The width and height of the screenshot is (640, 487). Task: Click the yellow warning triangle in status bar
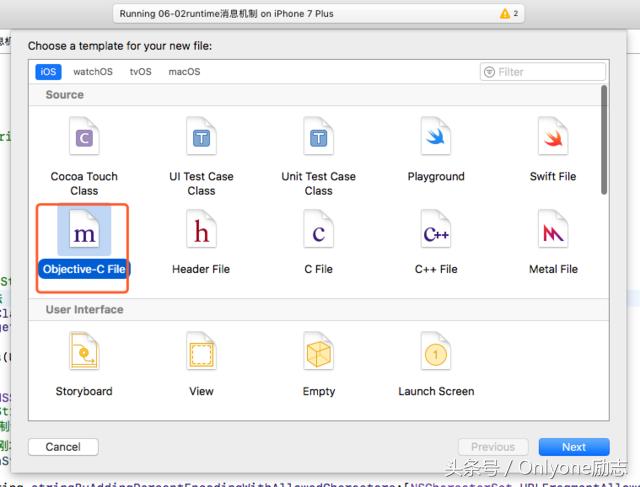pyautogui.click(x=505, y=14)
